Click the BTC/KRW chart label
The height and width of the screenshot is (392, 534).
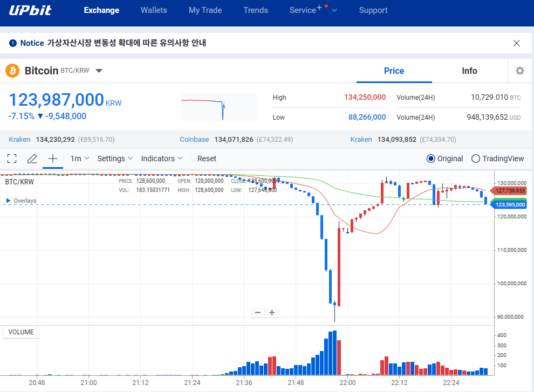[x=19, y=182]
